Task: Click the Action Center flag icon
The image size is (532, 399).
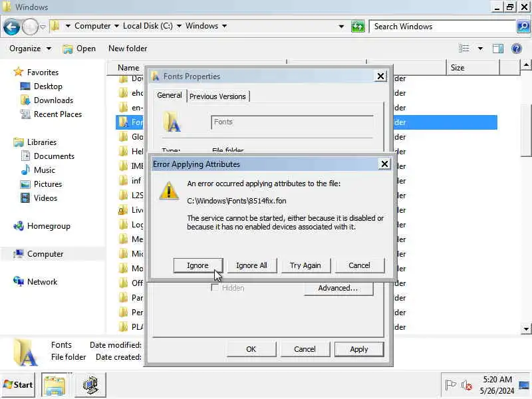Action: pos(450,385)
